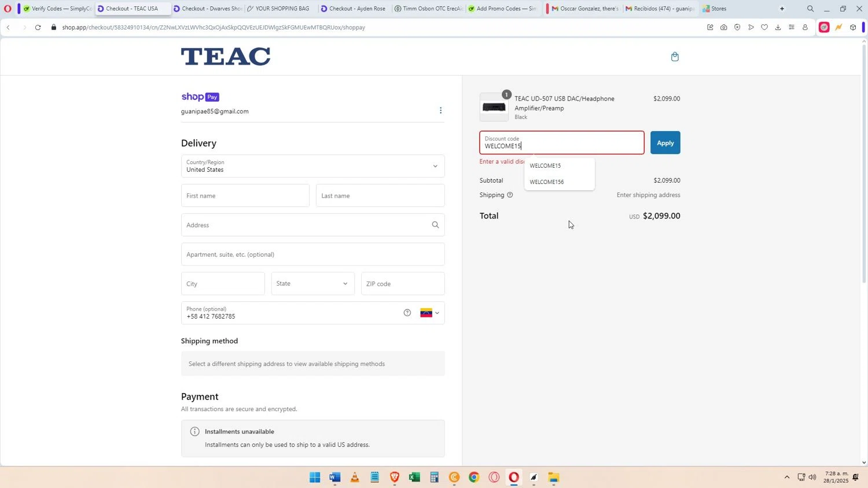
Task: Click the Discount code input field
Action: (x=561, y=143)
